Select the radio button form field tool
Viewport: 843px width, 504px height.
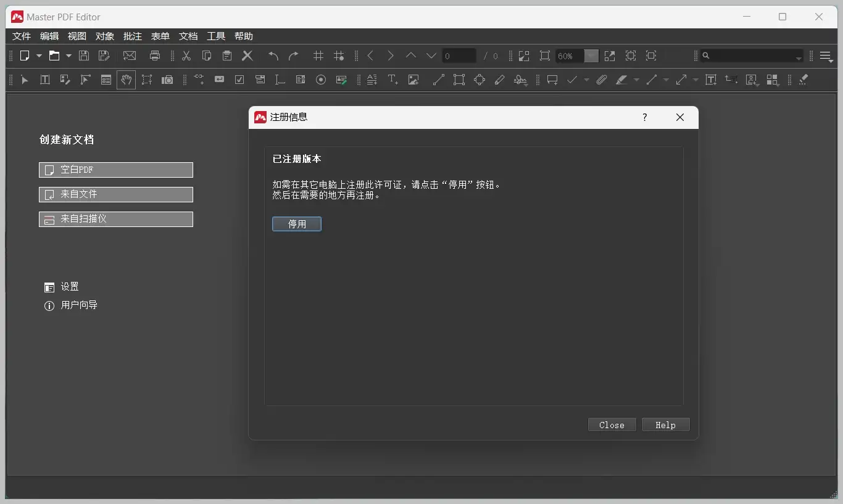321,80
